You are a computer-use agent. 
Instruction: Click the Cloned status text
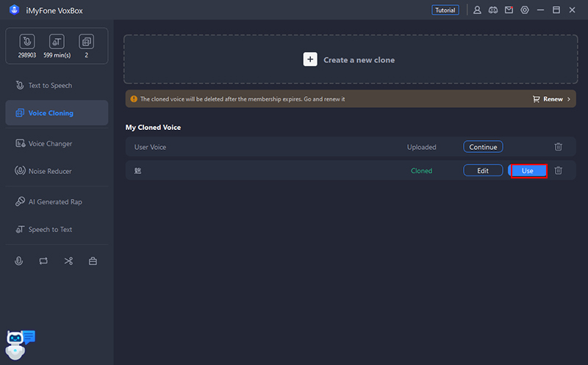[421, 171]
